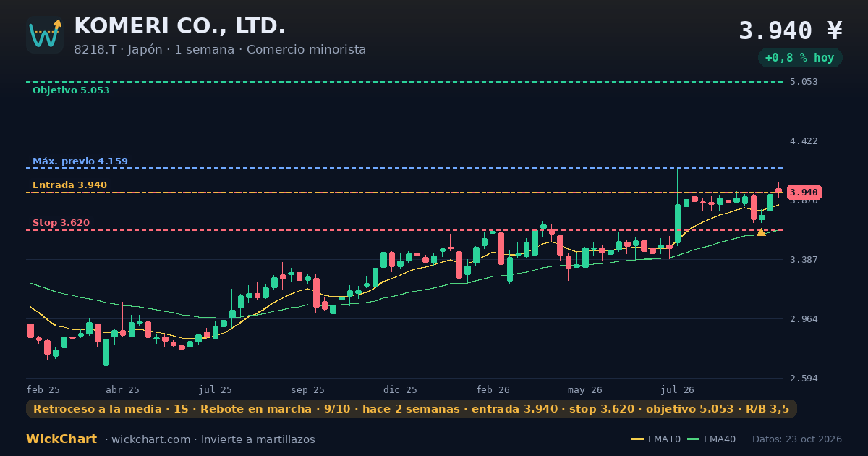Click the 4.422 price axis value
The width and height of the screenshot is (868, 456).
pyautogui.click(x=804, y=141)
